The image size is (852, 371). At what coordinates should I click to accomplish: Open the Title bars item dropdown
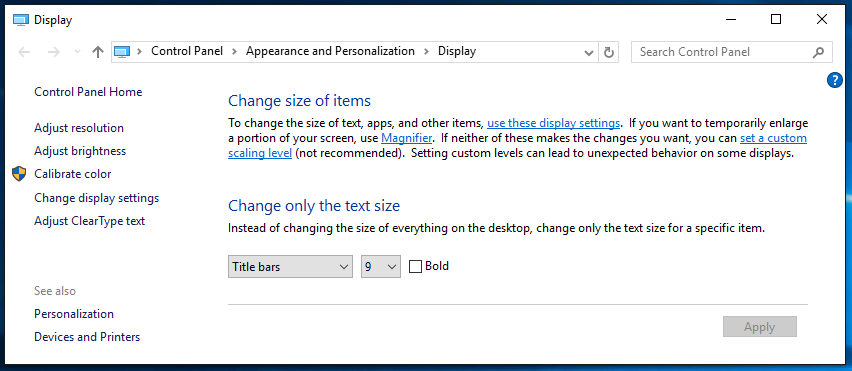coord(290,267)
